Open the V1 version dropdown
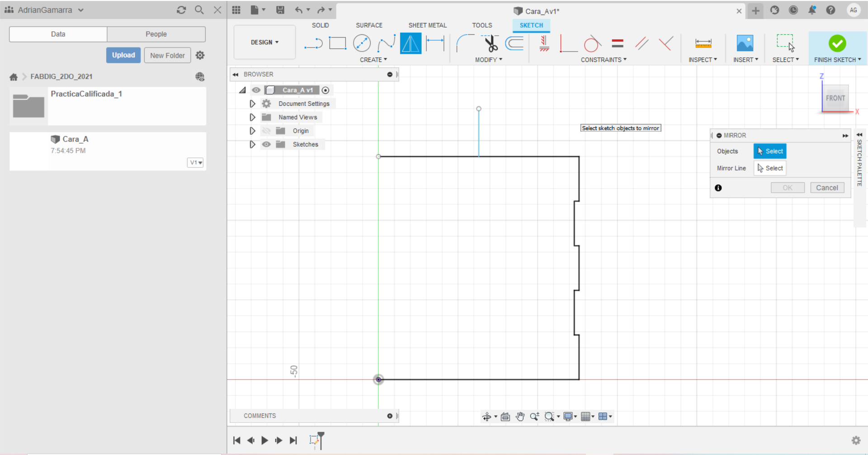Image resolution: width=868 pixels, height=455 pixels. click(x=195, y=162)
